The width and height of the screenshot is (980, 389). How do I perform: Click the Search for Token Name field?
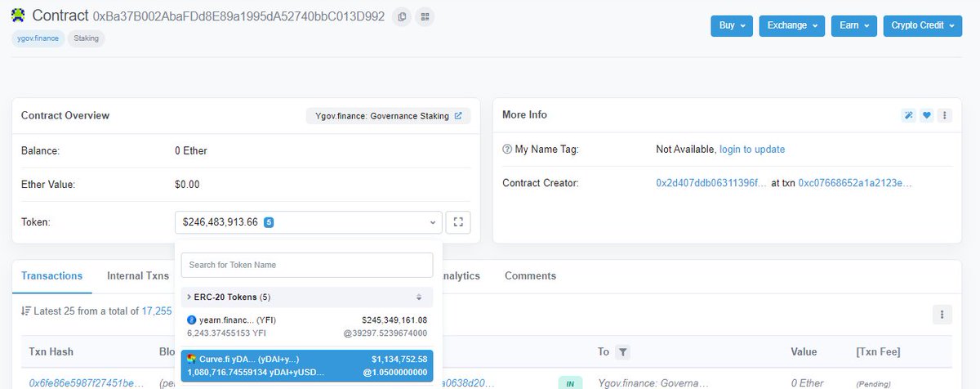pyautogui.click(x=307, y=265)
